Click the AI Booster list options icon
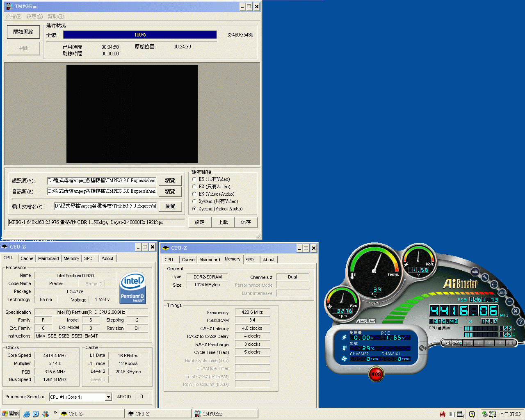Viewport: 525px width, 420px height. tap(494, 284)
